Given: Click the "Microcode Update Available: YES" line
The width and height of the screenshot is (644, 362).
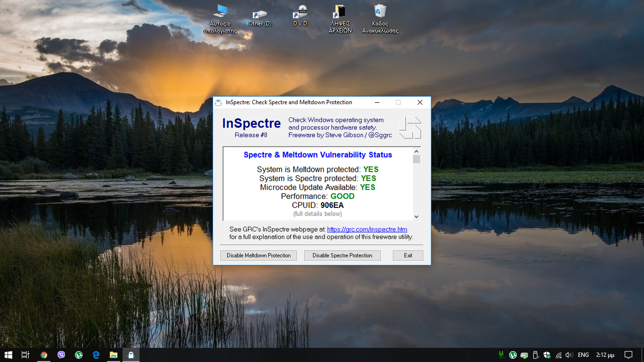Looking at the screenshot, I should [x=318, y=187].
